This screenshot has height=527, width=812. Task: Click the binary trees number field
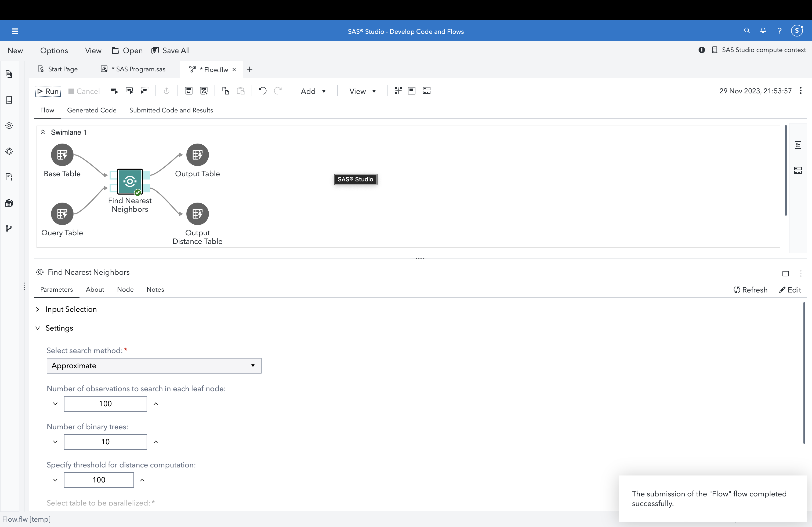(106, 442)
